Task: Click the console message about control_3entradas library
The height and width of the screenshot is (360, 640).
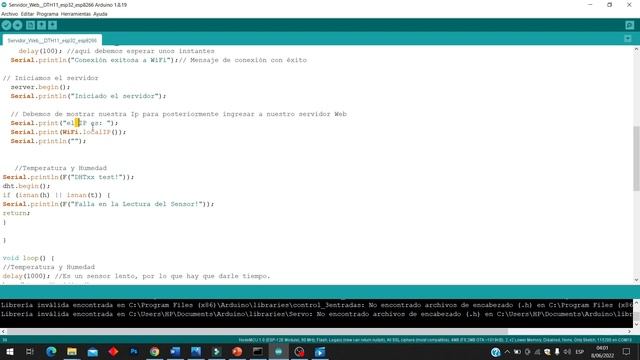Action: coord(316,305)
